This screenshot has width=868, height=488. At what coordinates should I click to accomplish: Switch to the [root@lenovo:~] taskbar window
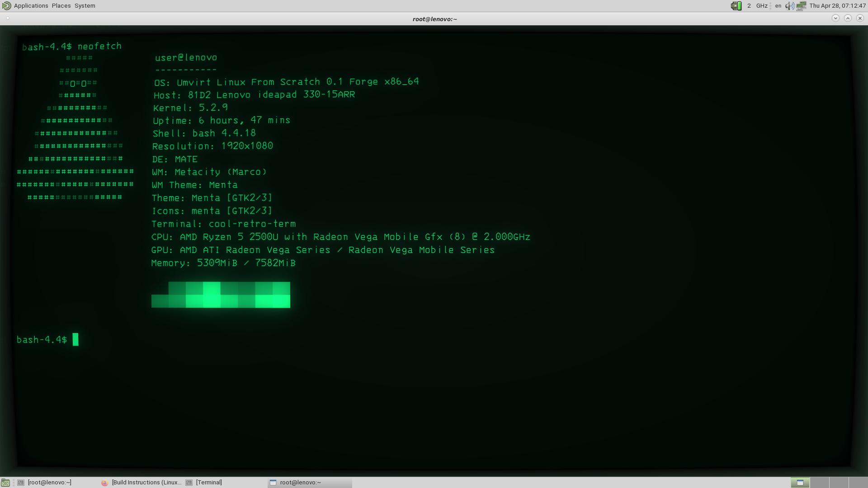[x=49, y=483]
